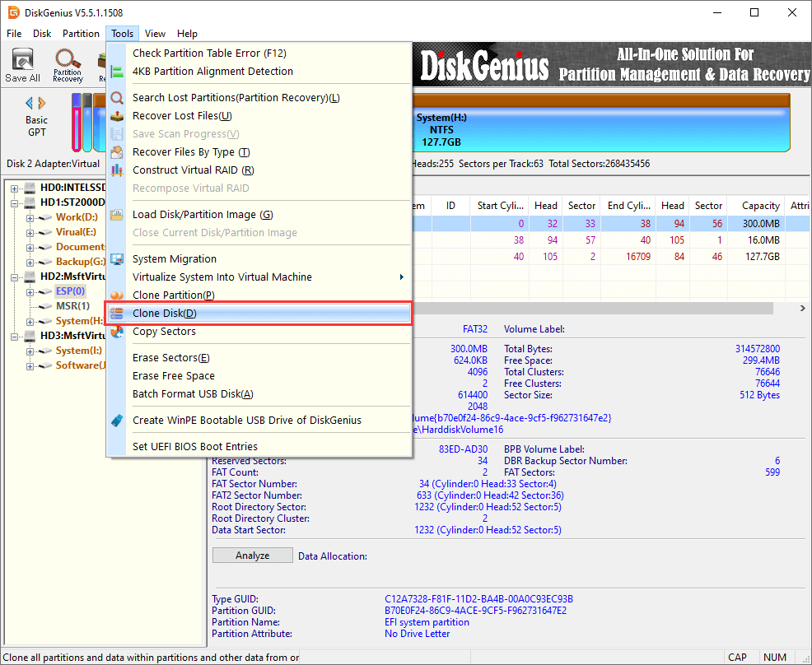
Task: Click the Recover Files By Type icon
Action: (x=117, y=152)
